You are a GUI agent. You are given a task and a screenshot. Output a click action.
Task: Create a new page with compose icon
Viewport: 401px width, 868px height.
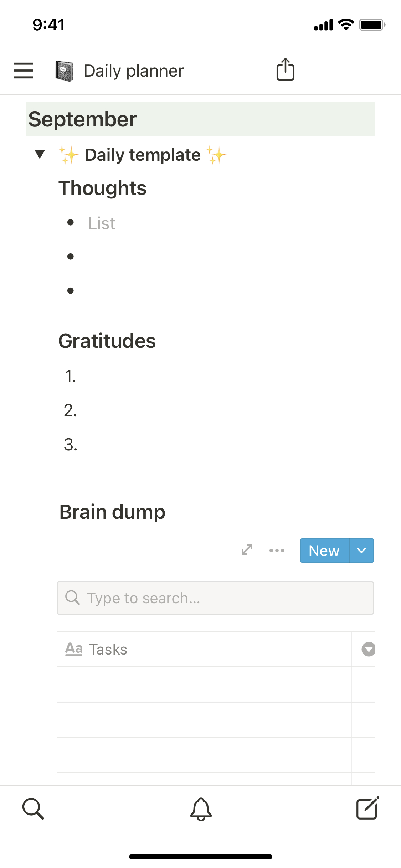pos(367,808)
